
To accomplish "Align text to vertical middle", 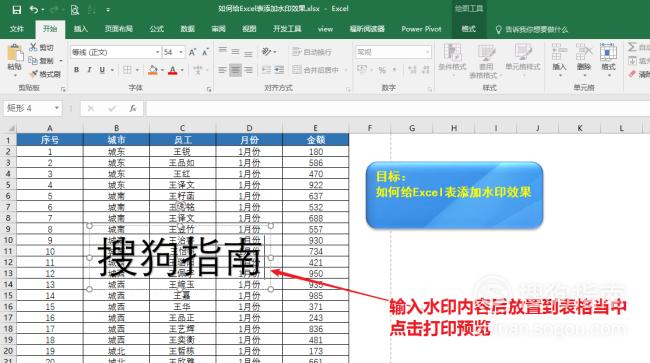I will coord(235,51).
